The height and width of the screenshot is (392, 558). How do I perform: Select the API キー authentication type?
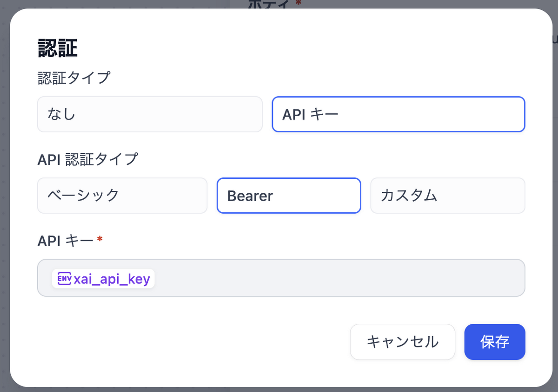pyautogui.click(x=398, y=114)
